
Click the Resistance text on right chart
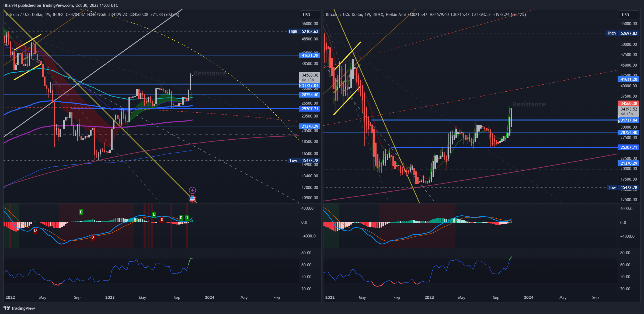point(529,104)
